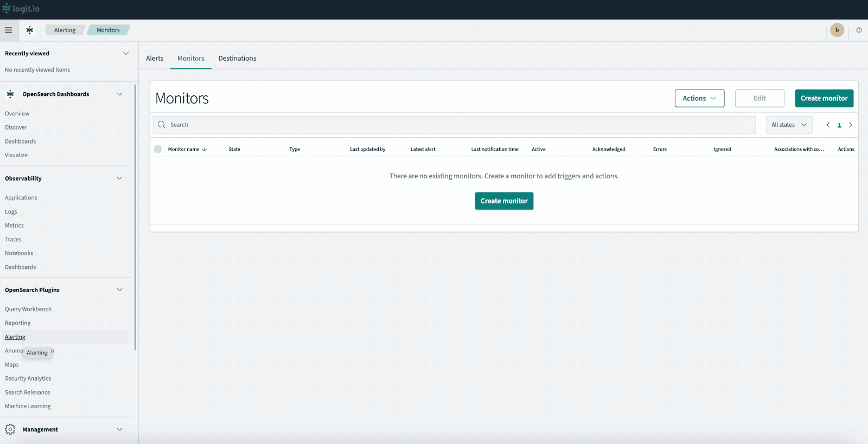Click the Monitor name column header
The width and height of the screenshot is (868, 444).
[x=184, y=149]
